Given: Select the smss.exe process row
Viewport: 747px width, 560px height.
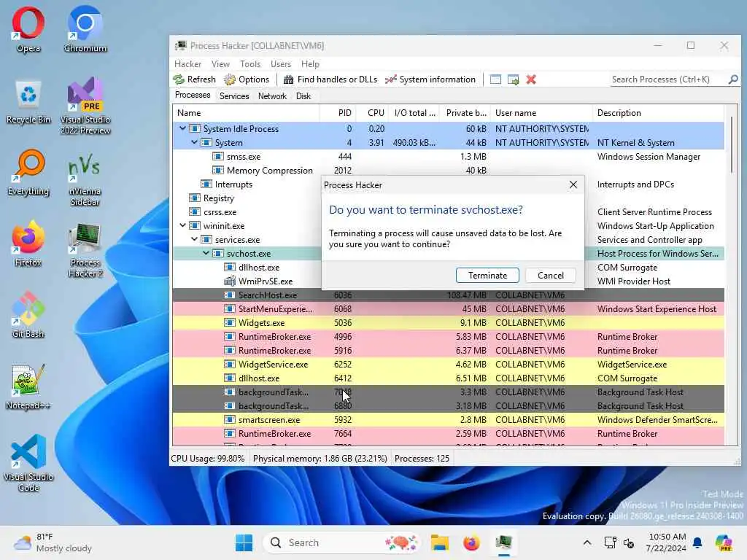Looking at the screenshot, I should tap(449, 156).
